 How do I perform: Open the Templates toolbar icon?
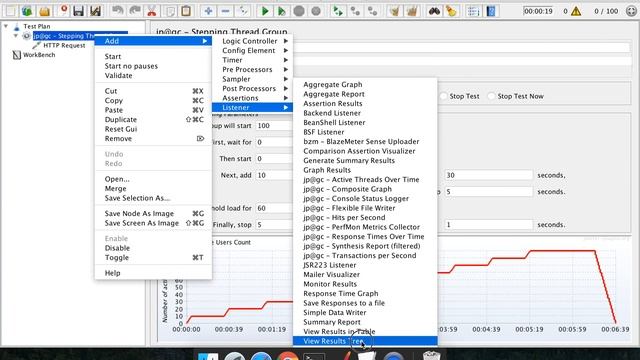27,11
